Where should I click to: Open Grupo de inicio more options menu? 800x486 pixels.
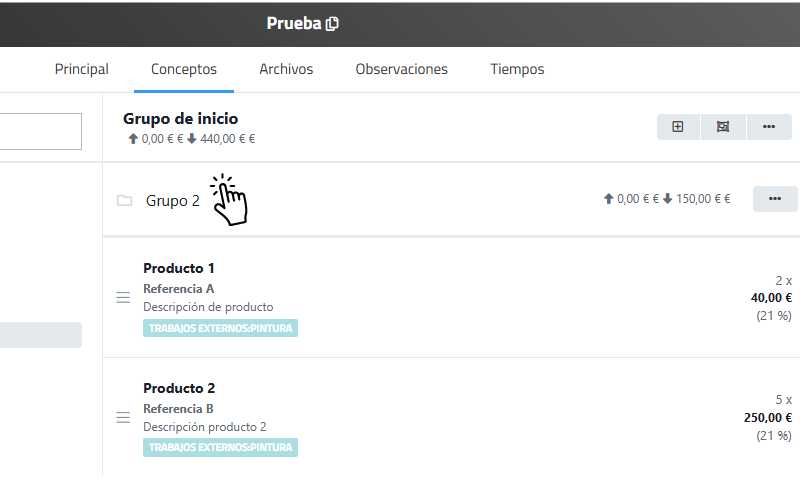pyautogui.click(x=769, y=127)
